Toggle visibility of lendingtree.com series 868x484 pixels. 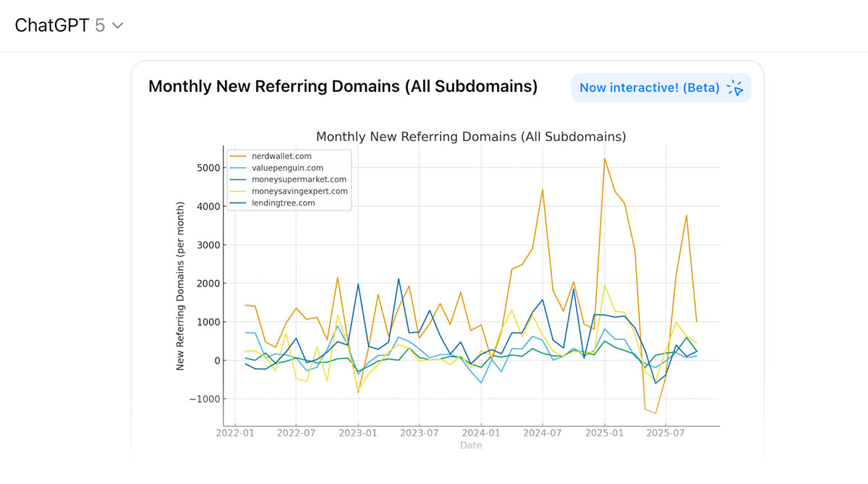[283, 203]
